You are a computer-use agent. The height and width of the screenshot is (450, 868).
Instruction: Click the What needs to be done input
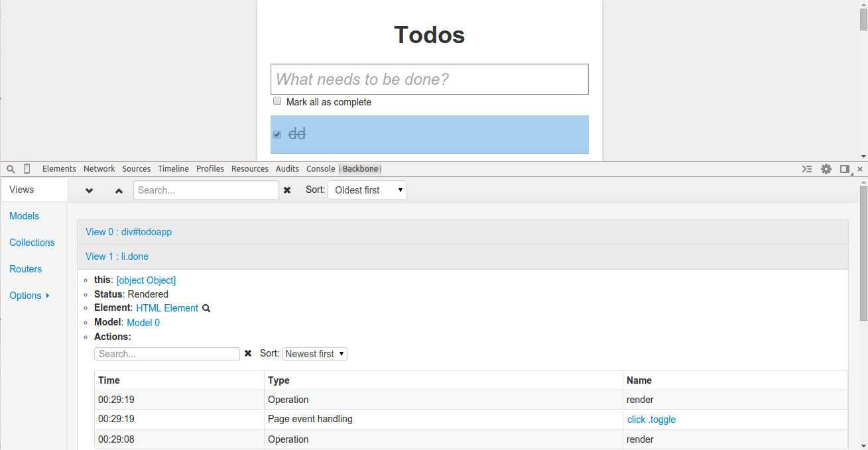click(429, 79)
